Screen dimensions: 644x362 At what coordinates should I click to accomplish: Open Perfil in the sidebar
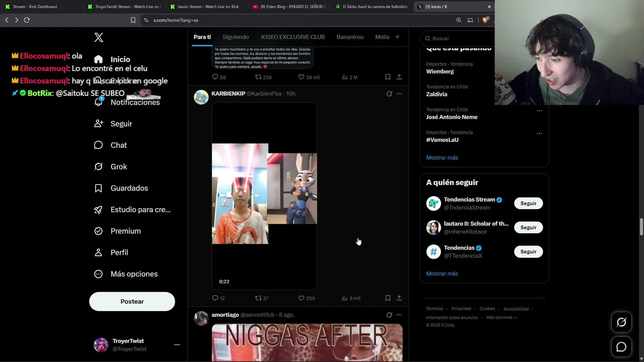pos(111,252)
